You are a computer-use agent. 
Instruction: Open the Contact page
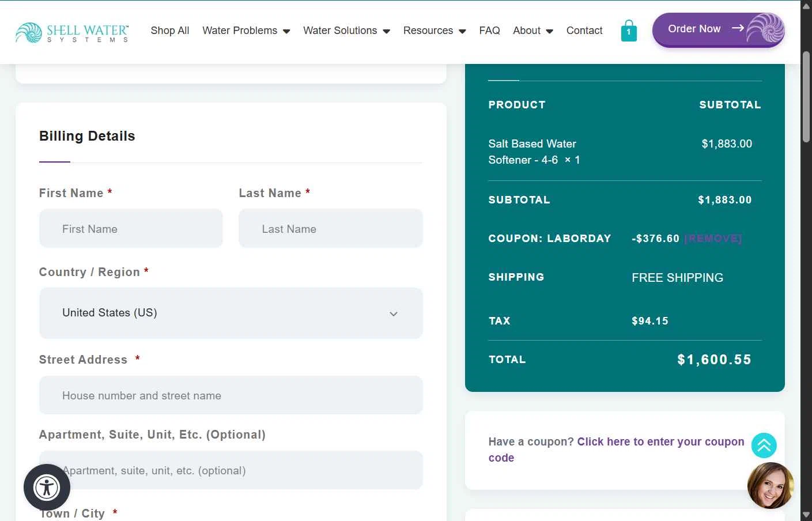click(584, 31)
